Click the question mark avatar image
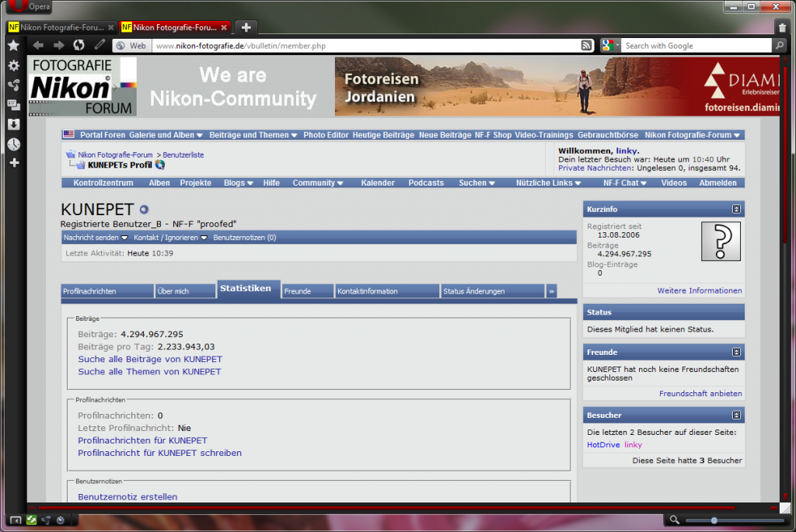 pyautogui.click(x=721, y=241)
